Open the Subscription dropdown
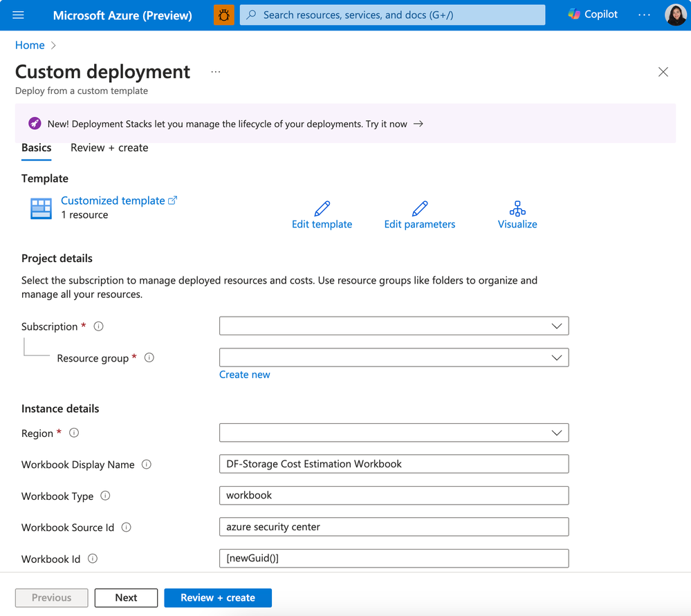This screenshot has height=616, width=691. point(394,326)
